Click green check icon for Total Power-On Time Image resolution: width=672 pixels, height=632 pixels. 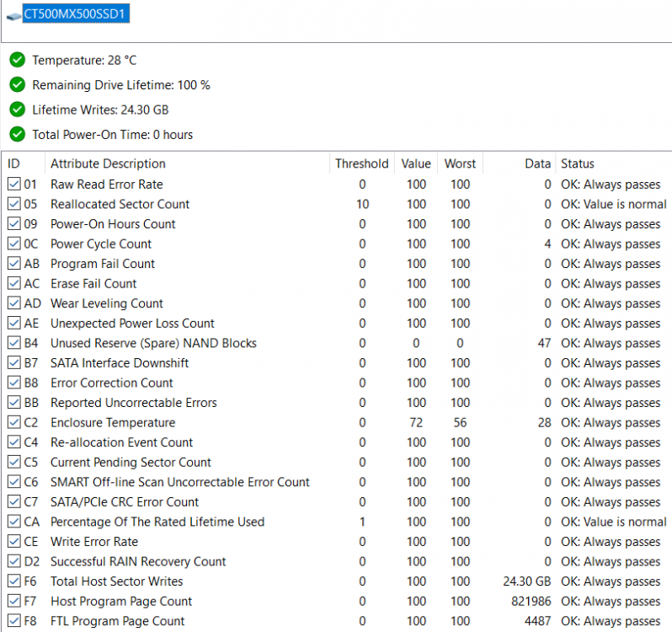[x=17, y=134]
